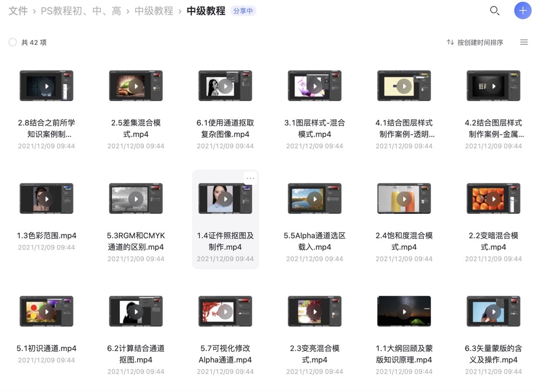Toggle the select-all circle beside 共 42 项
Viewport: 540px width, 392px height.
(x=12, y=42)
